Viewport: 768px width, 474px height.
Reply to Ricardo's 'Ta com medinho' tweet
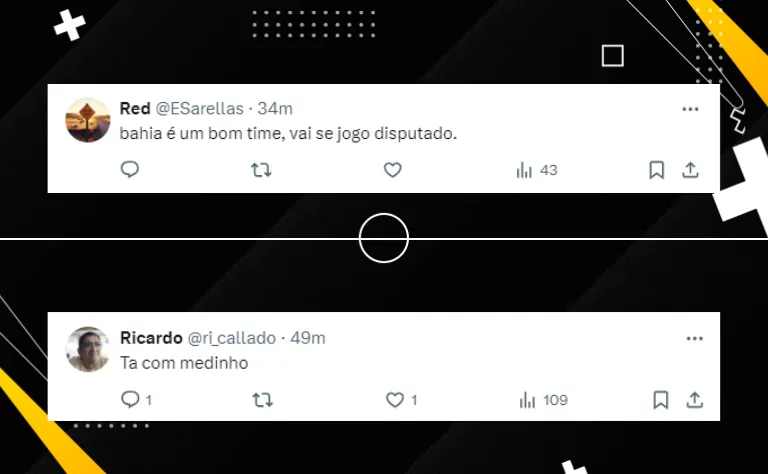coord(136,400)
